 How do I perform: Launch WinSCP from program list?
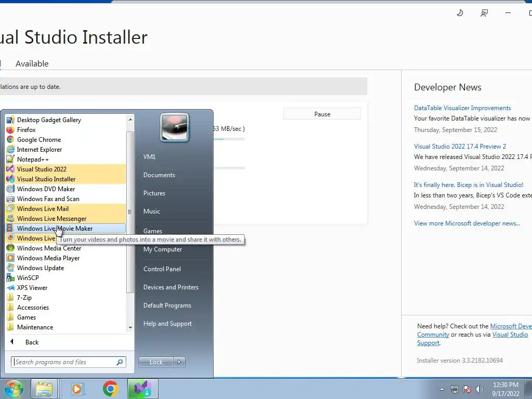coord(65,277)
